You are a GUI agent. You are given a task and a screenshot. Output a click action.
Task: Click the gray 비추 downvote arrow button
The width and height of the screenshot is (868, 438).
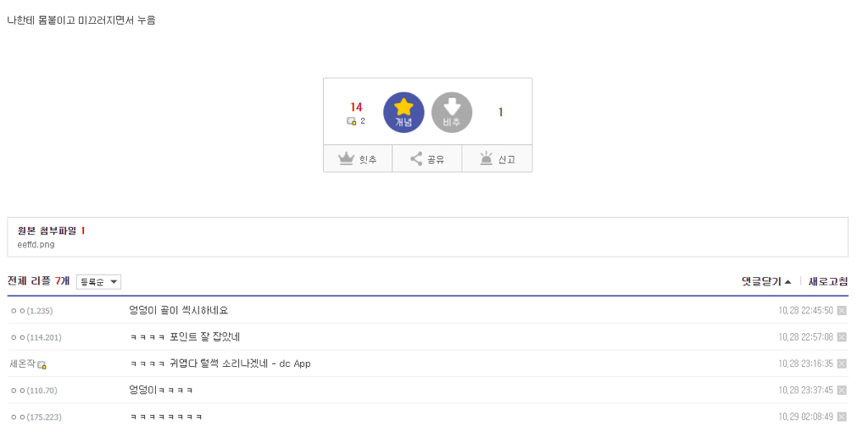[x=452, y=113]
